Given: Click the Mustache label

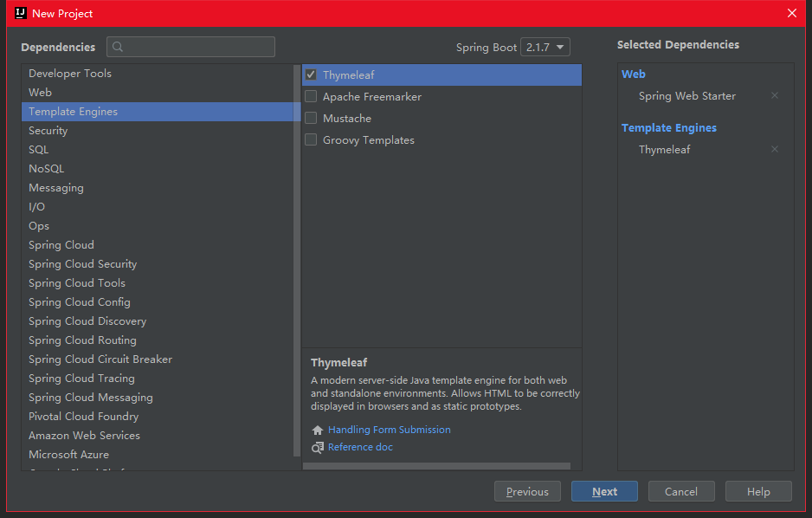Looking at the screenshot, I should coord(347,119).
